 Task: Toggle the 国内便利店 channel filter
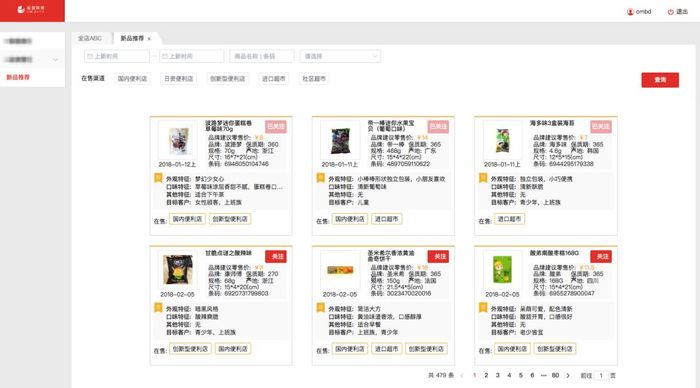point(132,79)
